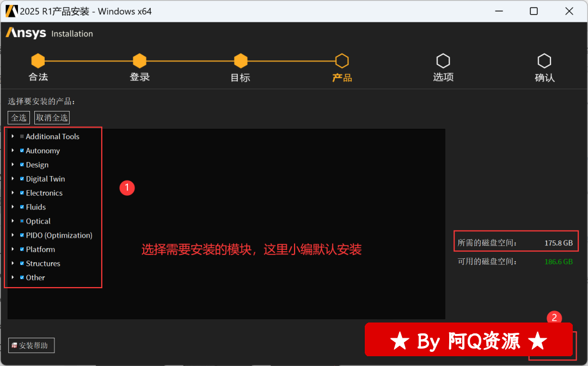
Task: Minimize the installer window
Action: (499, 11)
